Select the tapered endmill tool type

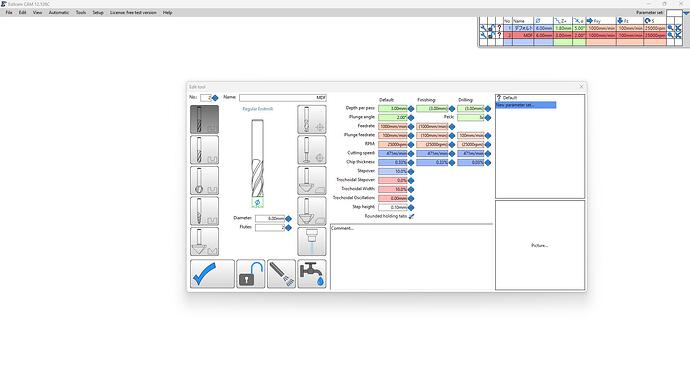pyautogui.click(x=204, y=211)
